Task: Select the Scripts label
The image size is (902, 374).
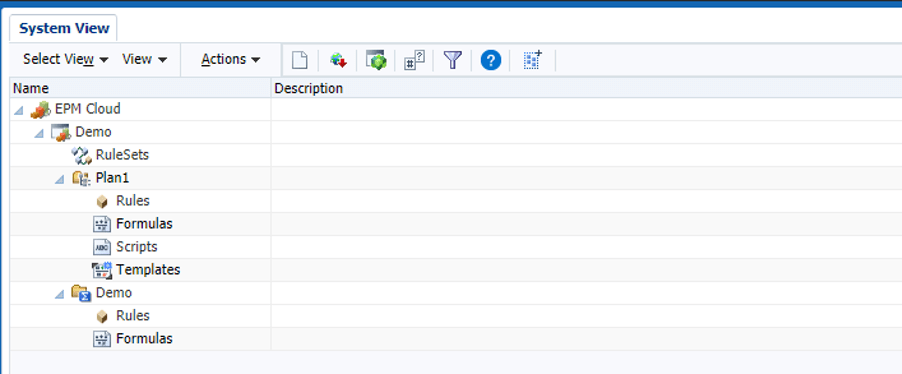Action: coord(136,247)
